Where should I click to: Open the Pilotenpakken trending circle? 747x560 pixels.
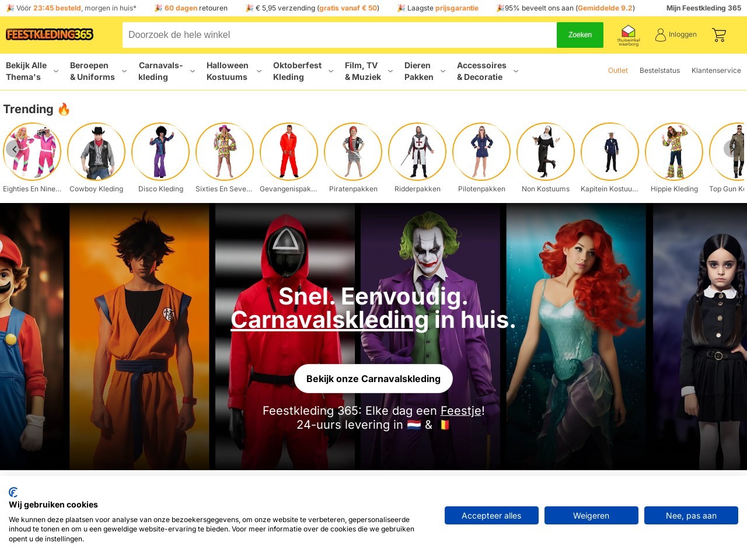[481, 152]
